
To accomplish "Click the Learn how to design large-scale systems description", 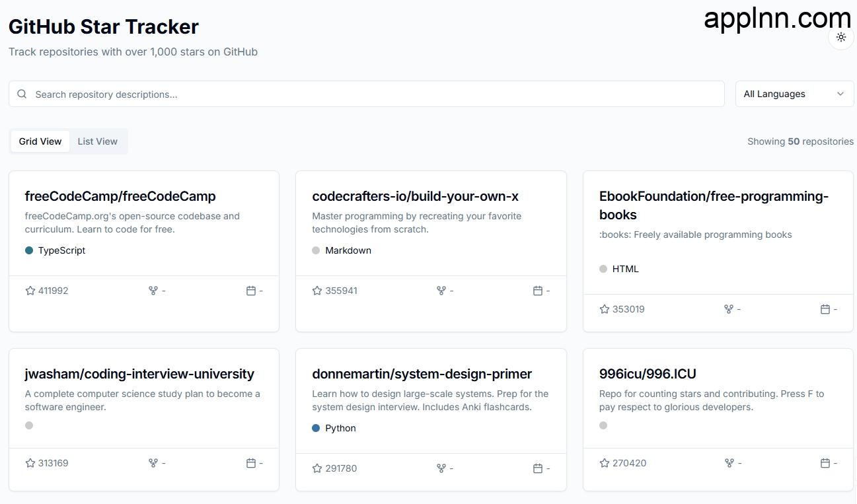I will pos(430,400).
